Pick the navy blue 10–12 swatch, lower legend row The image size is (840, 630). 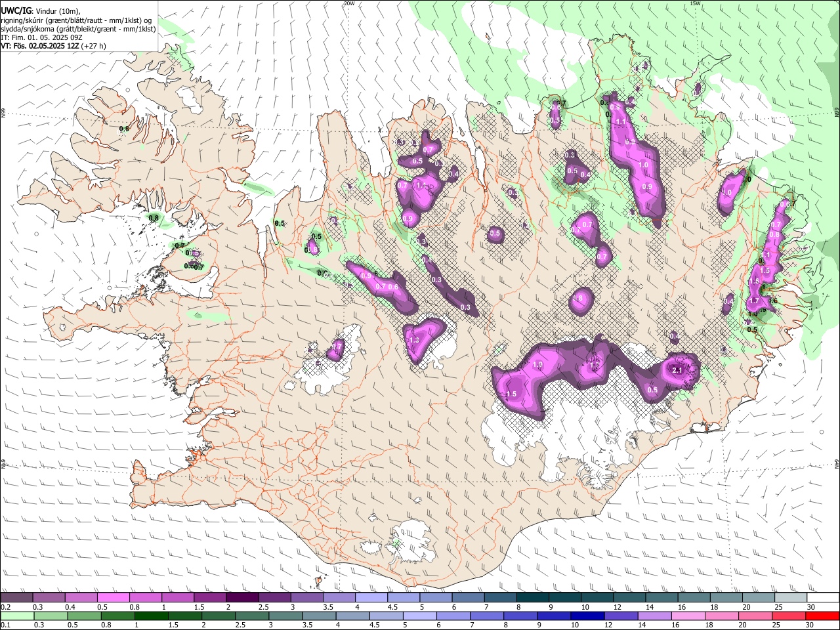tap(587, 616)
